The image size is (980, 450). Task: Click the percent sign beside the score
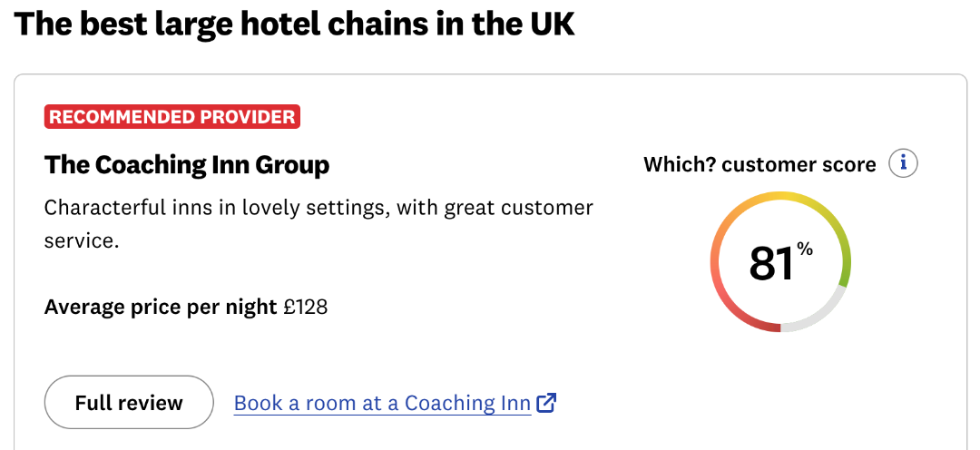tap(805, 249)
